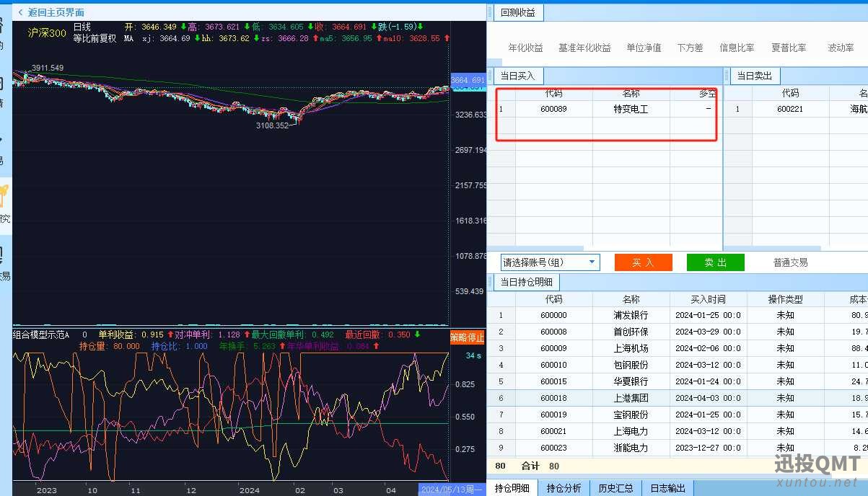Viewport: 868px width, 496px height.
Task: Open the 请选择账号(组) account dropdown
Action: pos(551,262)
